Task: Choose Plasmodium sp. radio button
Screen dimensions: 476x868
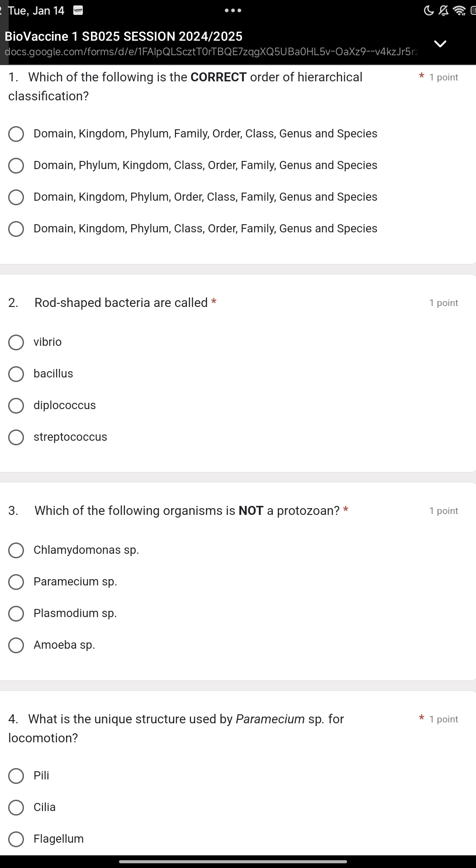Action: click(x=16, y=614)
